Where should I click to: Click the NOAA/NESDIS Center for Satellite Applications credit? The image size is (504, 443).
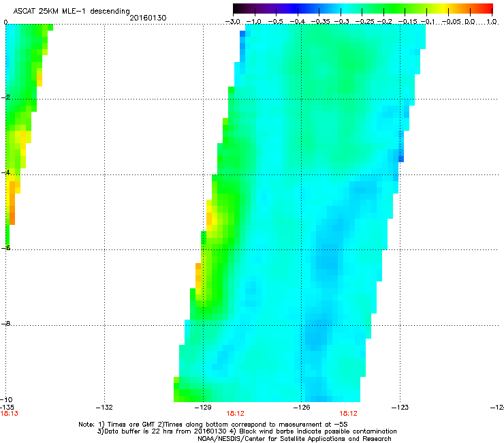tap(294, 439)
